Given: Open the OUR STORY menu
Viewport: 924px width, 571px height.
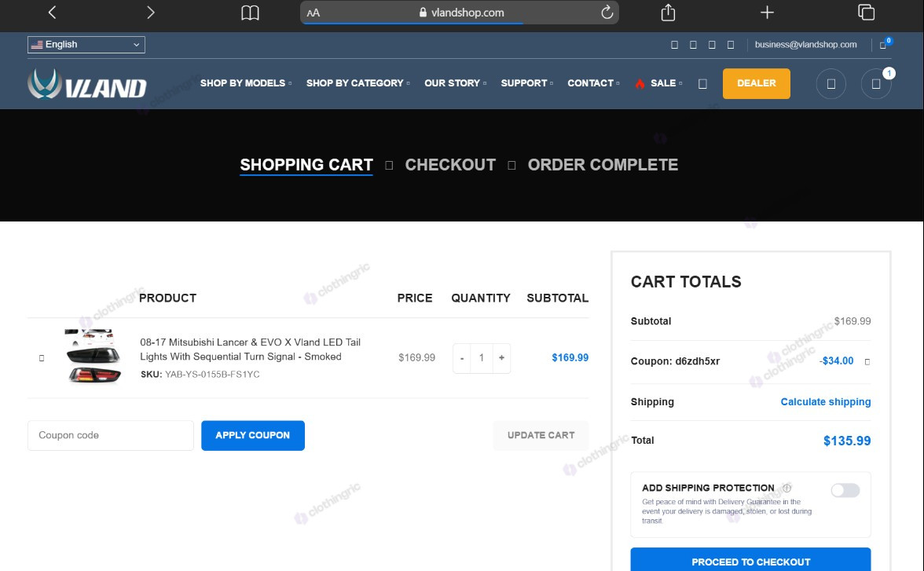Looking at the screenshot, I should [456, 83].
